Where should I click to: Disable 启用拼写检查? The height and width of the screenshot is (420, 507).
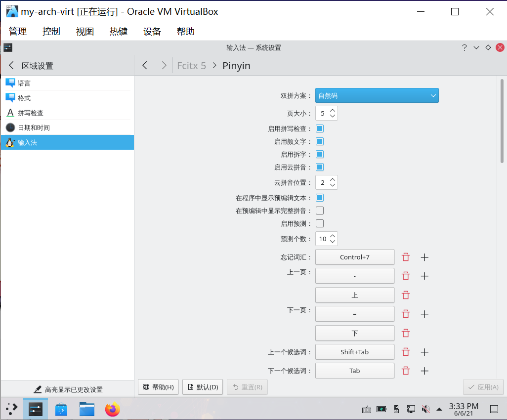click(319, 128)
